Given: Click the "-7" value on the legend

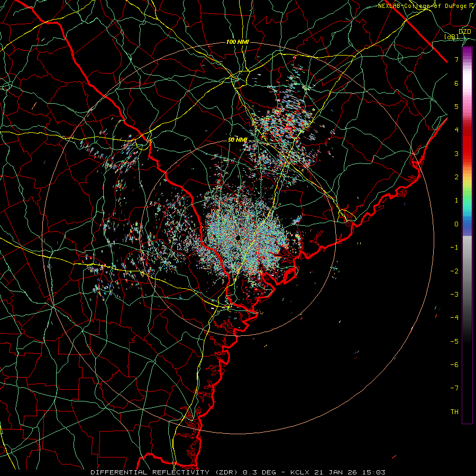Looking at the screenshot, I should point(454,388).
